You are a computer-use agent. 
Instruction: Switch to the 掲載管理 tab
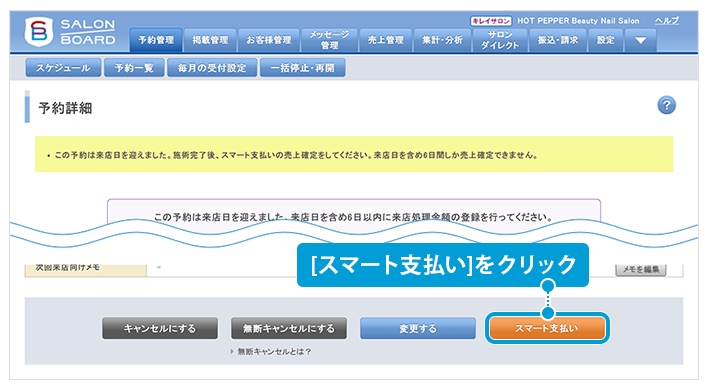click(x=210, y=40)
